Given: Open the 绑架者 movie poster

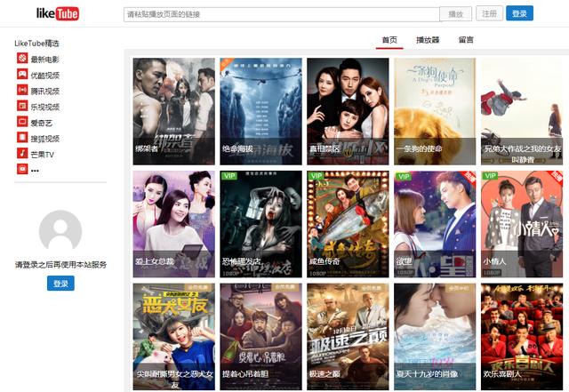Looking at the screenshot, I should [174, 111].
